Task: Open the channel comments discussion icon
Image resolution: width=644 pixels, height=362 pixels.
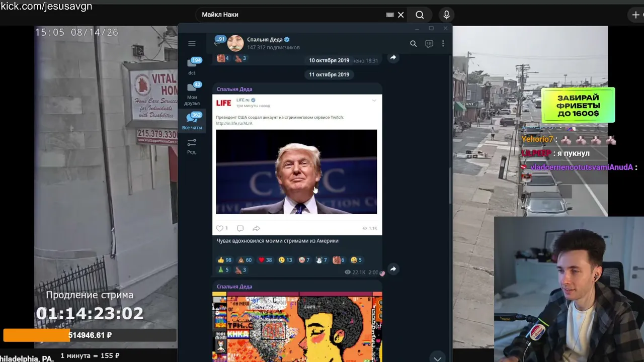Action: tap(429, 44)
